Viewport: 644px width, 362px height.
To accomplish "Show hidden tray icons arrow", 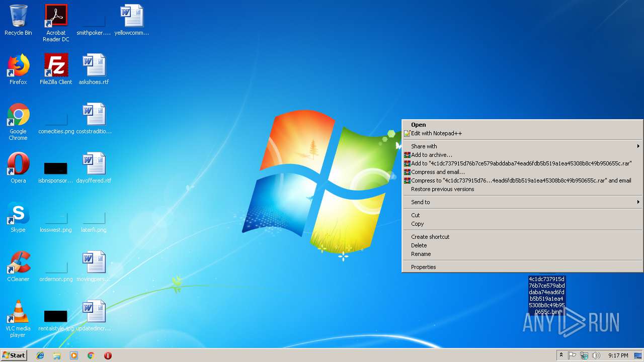I will [x=561, y=355].
